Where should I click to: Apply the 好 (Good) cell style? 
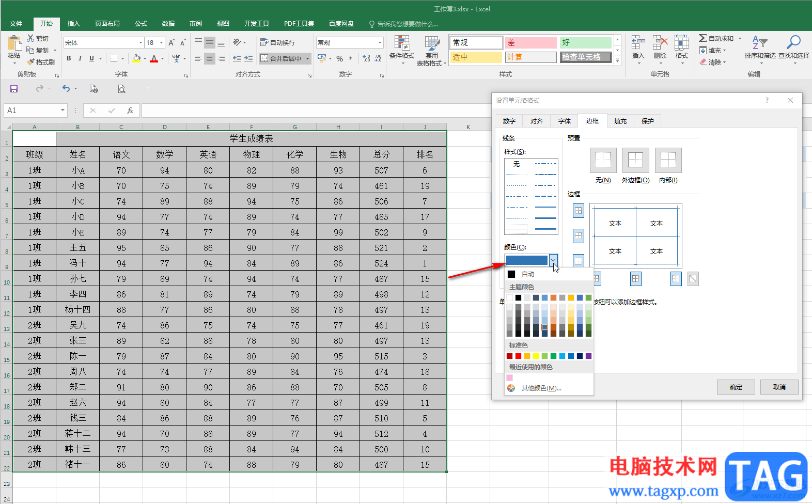click(585, 42)
